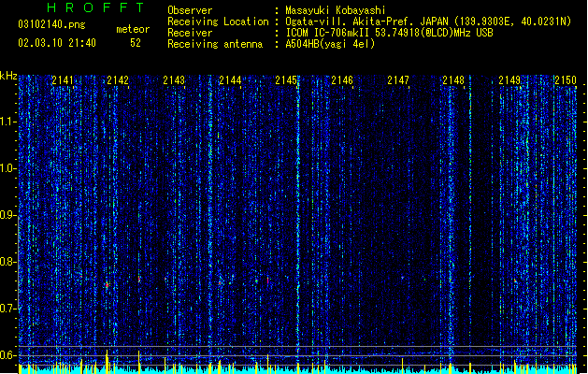Image resolution: width=588 pixels, height=374 pixels.
Task: Click the Receiving antenna label
Action: 215,44
